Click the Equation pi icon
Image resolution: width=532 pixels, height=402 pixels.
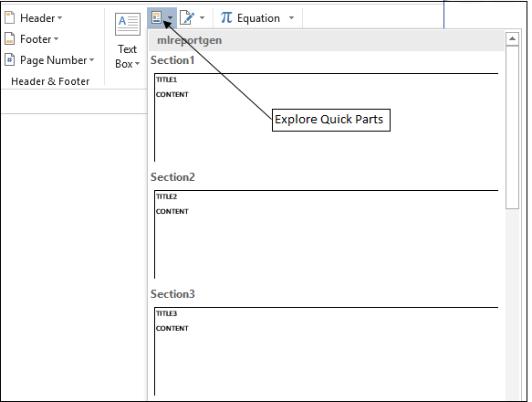(226, 17)
